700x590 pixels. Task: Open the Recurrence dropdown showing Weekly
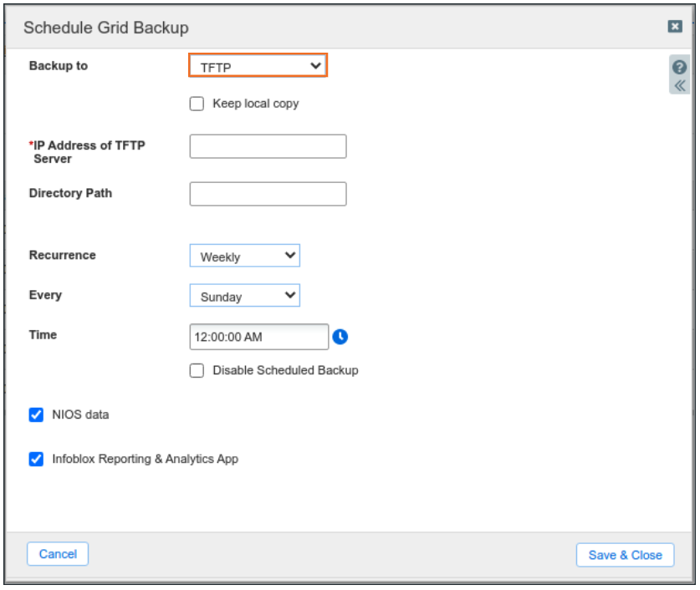244,255
